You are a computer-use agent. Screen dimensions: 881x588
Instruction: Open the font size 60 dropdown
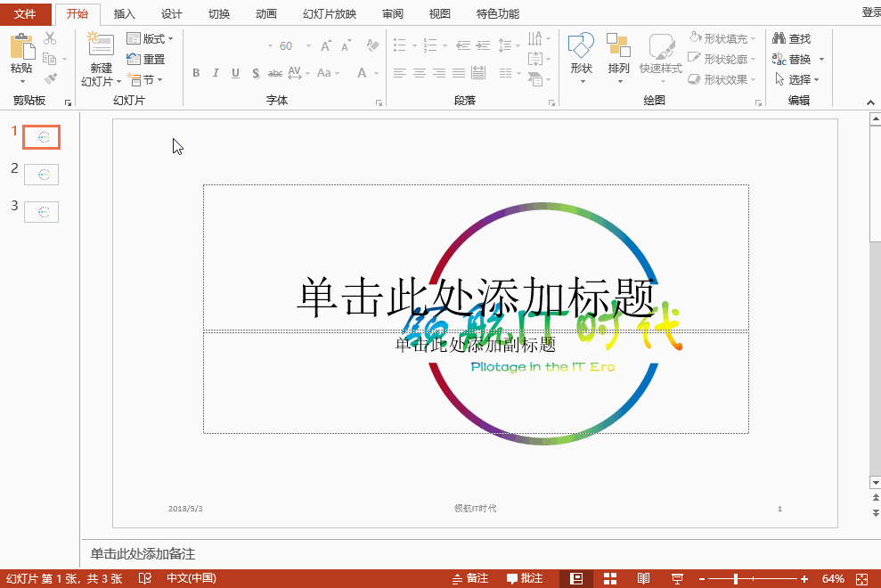coord(308,45)
